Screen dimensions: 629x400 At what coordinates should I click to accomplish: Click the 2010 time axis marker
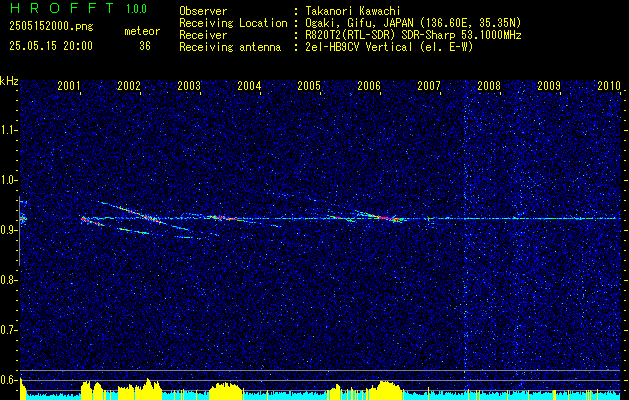click(609, 85)
